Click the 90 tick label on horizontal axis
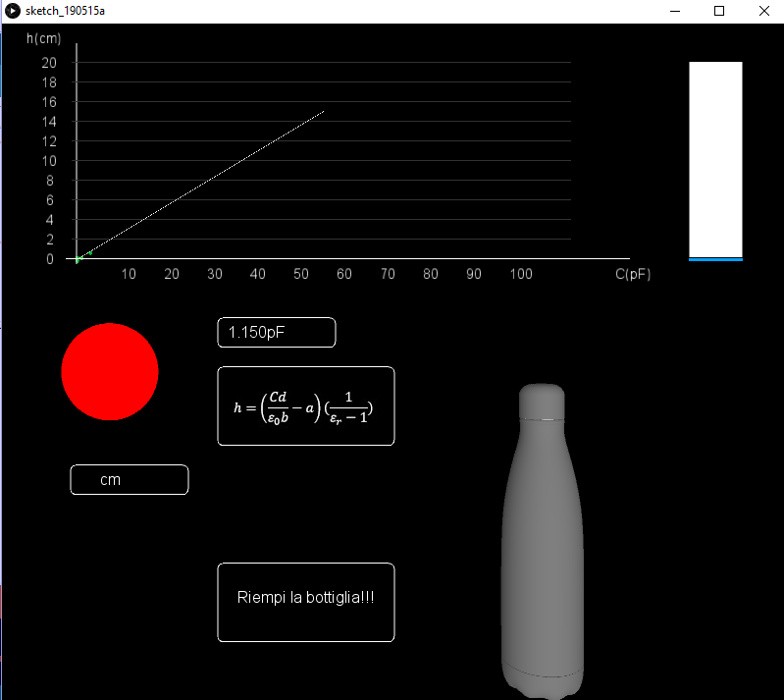This screenshot has height=700, width=784. click(x=474, y=274)
